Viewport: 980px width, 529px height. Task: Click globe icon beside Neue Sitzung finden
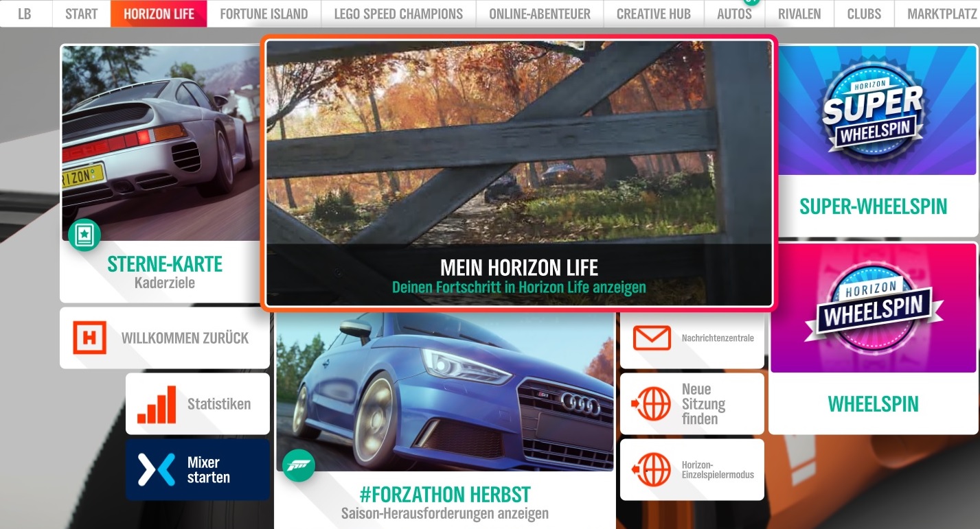coord(651,404)
